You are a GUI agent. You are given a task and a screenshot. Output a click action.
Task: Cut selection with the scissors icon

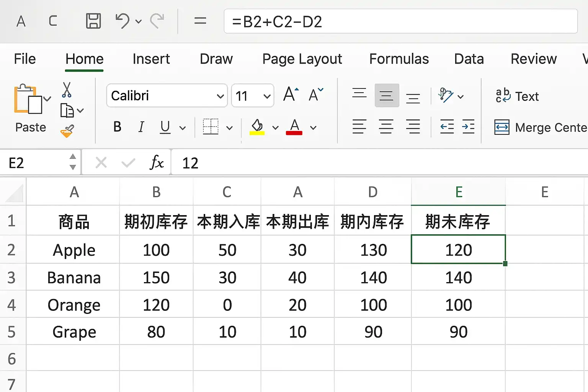click(67, 90)
